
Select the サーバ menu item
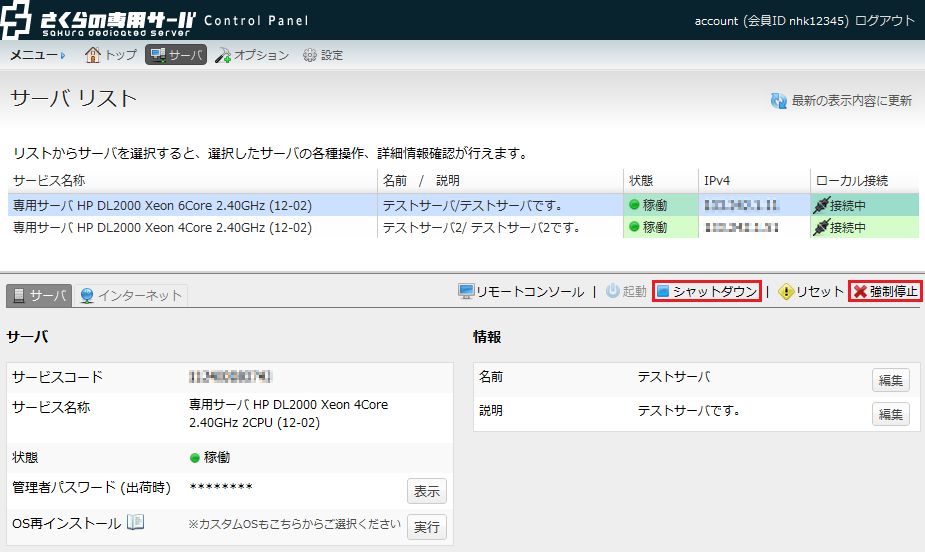pos(176,55)
